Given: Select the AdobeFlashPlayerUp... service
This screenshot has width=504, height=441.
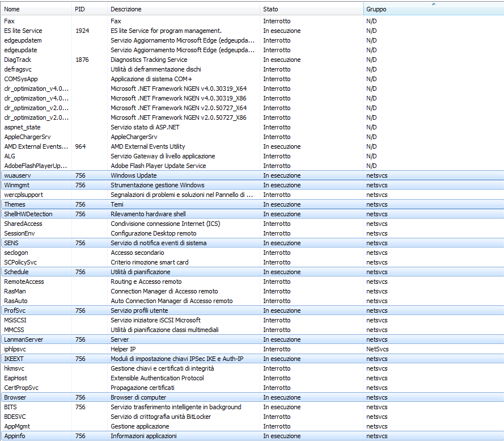Looking at the screenshot, I should pyautogui.click(x=36, y=166).
